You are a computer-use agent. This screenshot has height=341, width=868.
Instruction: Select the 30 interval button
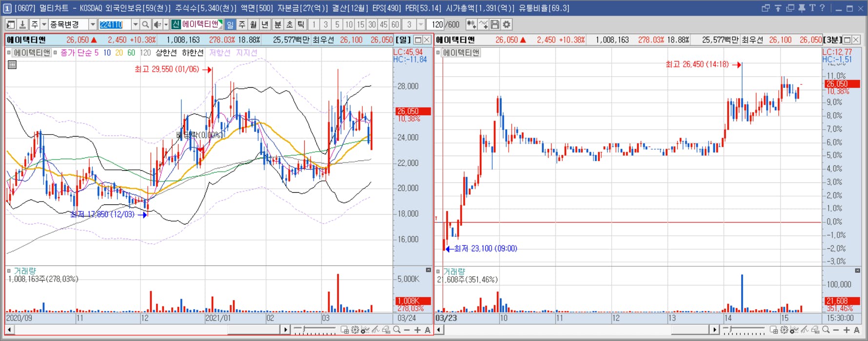click(x=372, y=24)
